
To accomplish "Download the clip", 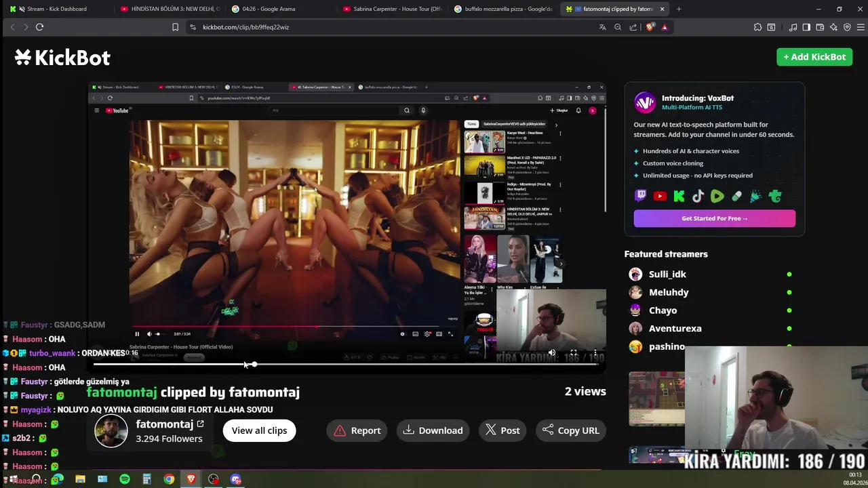I will (x=433, y=430).
